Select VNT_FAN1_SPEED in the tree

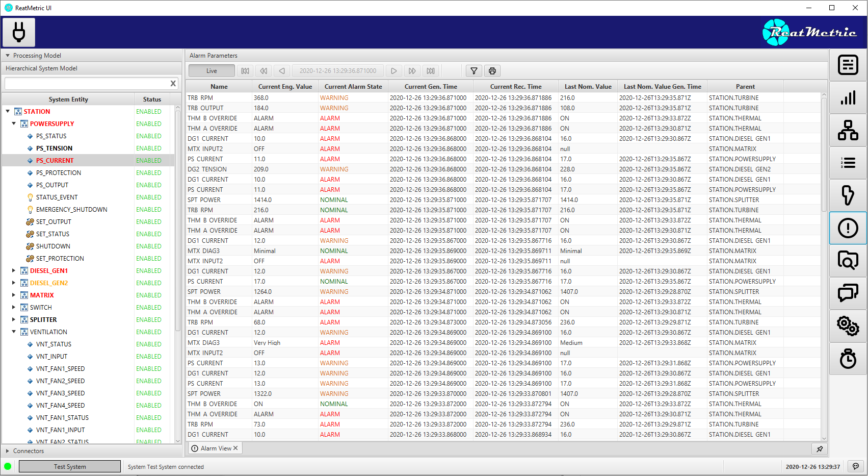(60, 368)
